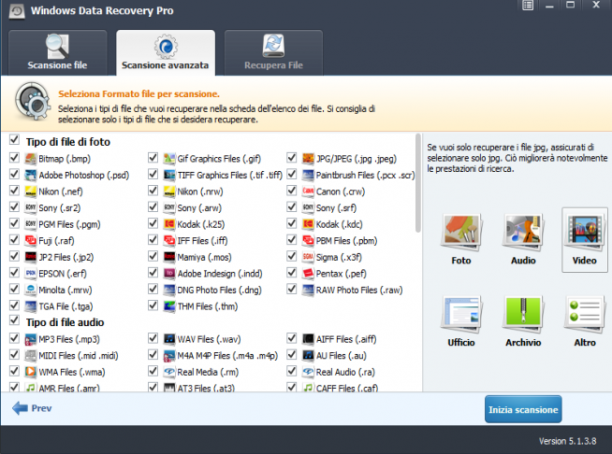Click the Kodak (.k25) icon
Screen dimensions: 612x454
tap(169, 224)
